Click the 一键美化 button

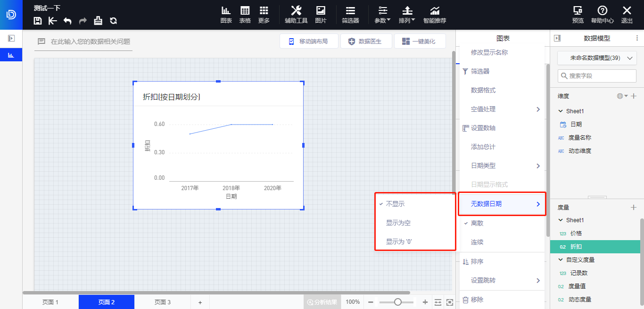420,42
